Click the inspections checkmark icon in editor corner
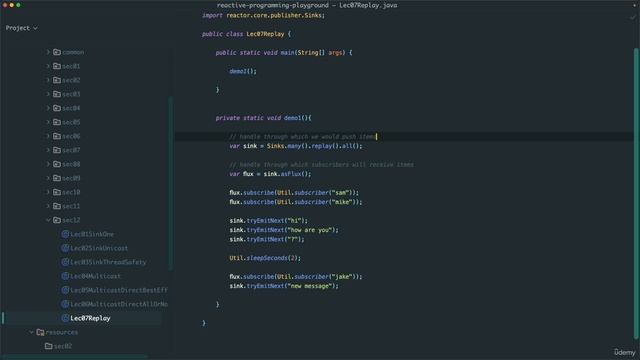The image size is (640, 360). click(x=633, y=17)
